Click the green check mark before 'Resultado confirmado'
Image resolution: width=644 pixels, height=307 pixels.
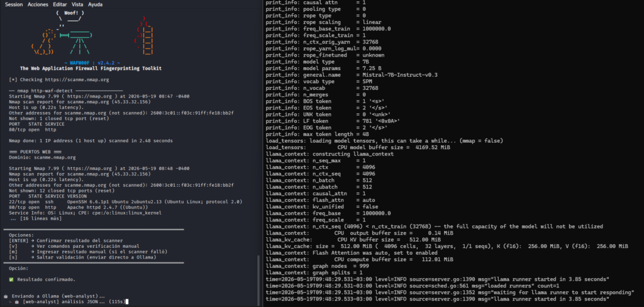[11, 279]
